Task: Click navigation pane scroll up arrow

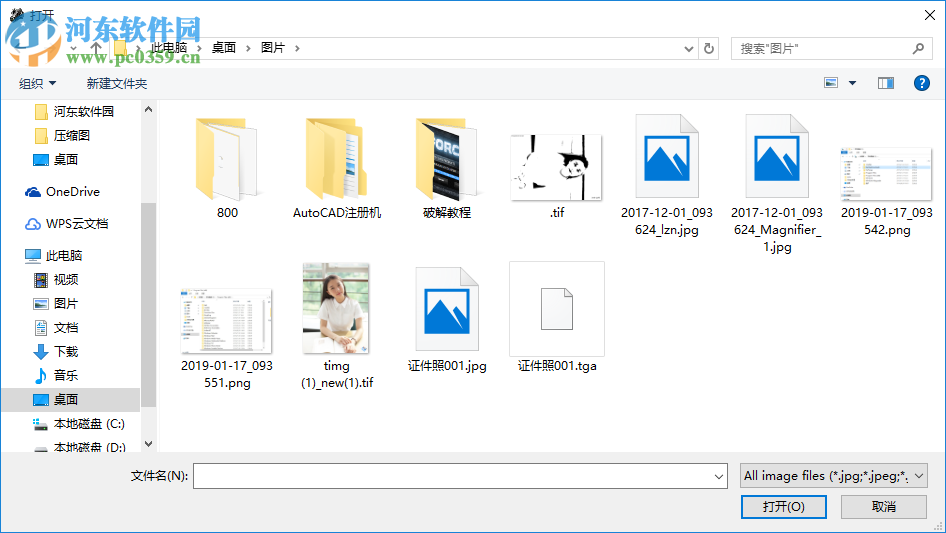Action: (x=148, y=109)
